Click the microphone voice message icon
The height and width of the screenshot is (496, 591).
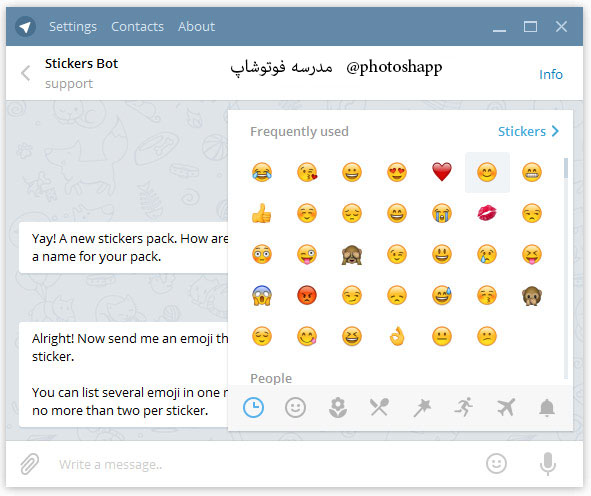point(548,464)
